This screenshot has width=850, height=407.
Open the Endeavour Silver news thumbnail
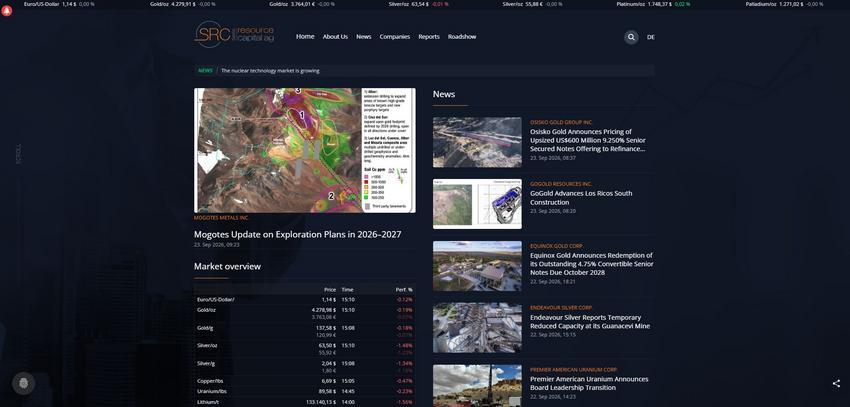(477, 328)
